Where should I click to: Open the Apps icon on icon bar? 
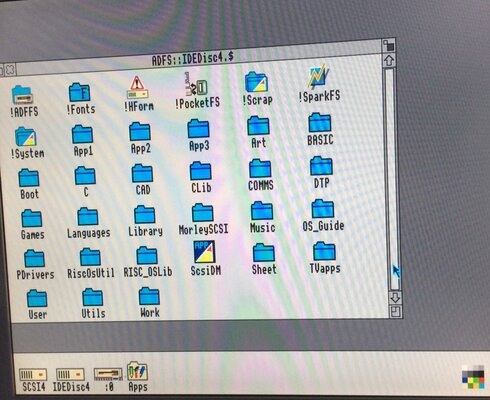pyautogui.click(x=137, y=371)
